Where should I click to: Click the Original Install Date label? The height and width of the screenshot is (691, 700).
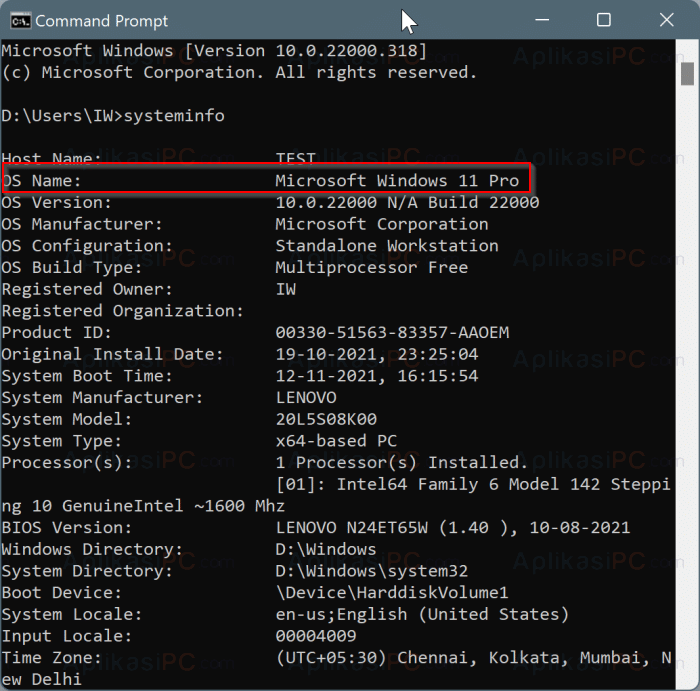tap(112, 354)
